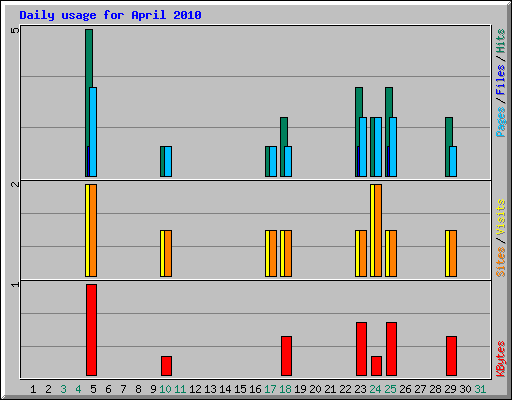Click day label '28' on the x-axis
This screenshot has width=512, height=400.
(435, 389)
